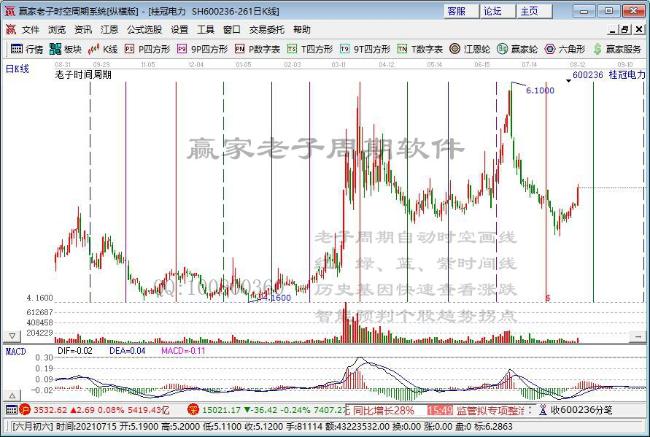
Task: Select the 9T四方形 tool
Action: click(x=365, y=49)
